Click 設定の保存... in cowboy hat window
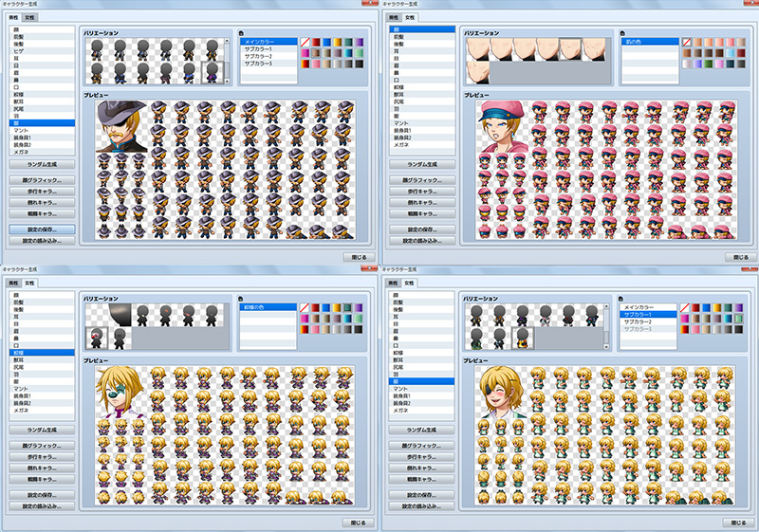The image size is (759, 532). (x=42, y=229)
